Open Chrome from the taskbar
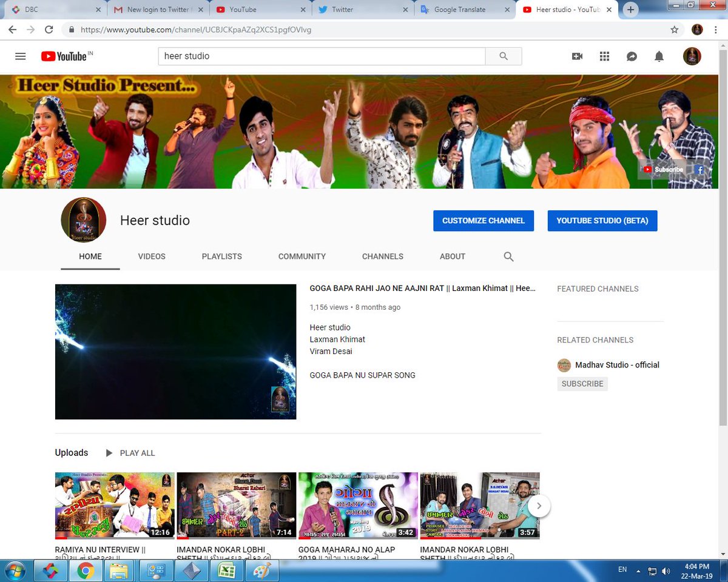 tap(85, 570)
